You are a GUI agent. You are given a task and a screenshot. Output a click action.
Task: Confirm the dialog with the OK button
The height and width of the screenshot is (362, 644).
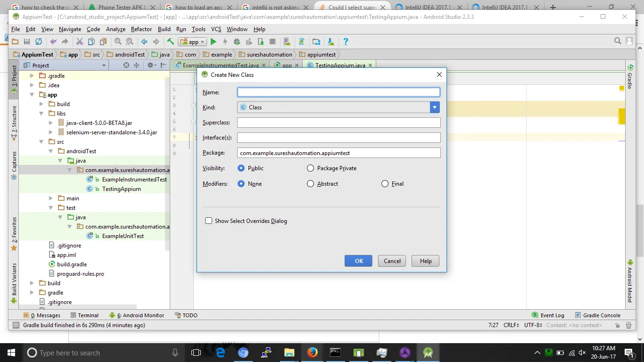click(359, 261)
